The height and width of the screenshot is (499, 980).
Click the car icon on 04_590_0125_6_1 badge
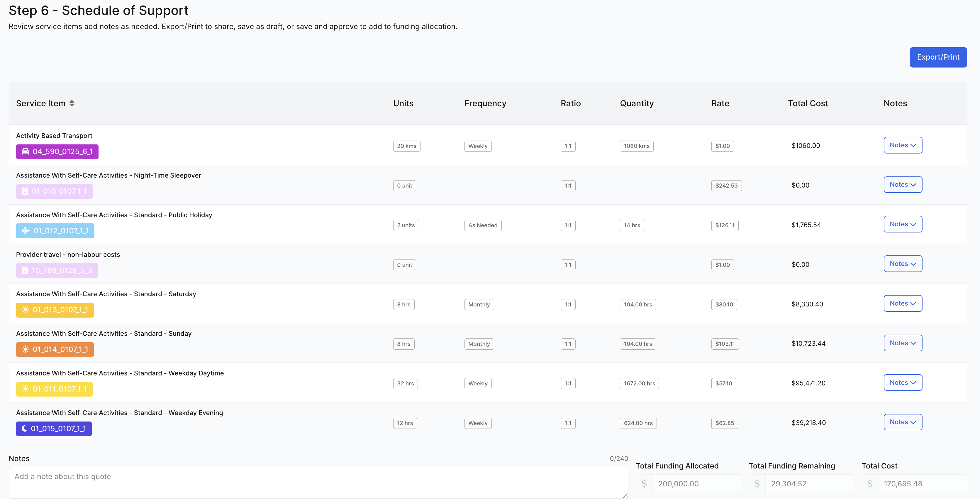coord(25,151)
